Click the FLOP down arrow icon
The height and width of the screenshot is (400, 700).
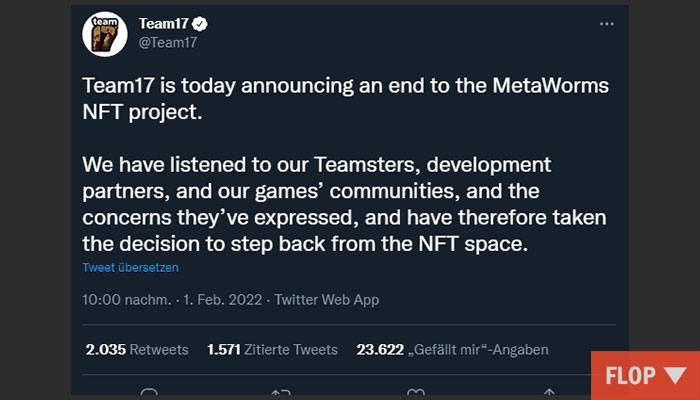673,376
